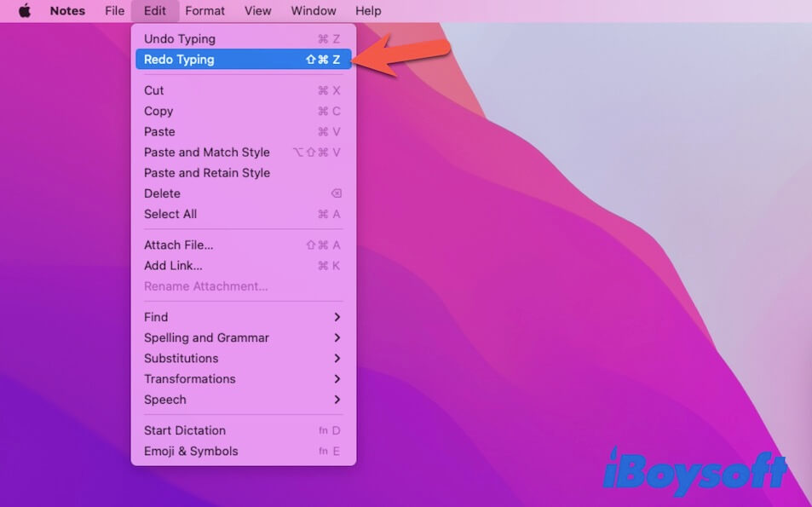Open the Help menu
Viewport: 812px width, 507px height.
(x=368, y=11)
